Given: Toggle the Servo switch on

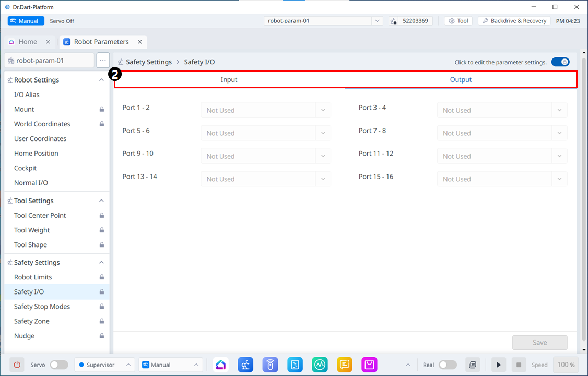Looking at the screenshot, I should click(58, 365).
